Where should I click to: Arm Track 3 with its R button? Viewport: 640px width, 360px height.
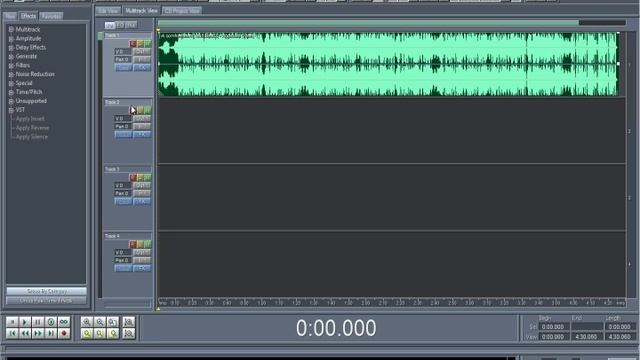tap(133, 177)
